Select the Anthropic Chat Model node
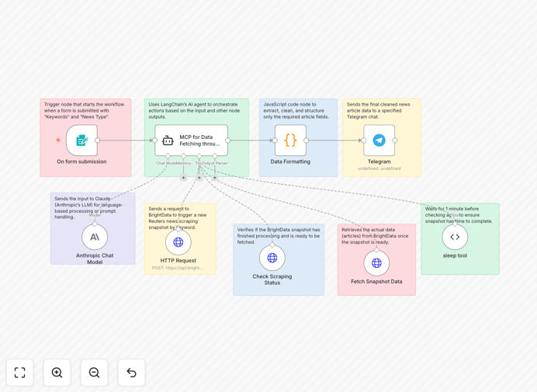Screen dimensions: 537x392 (x=95, y=237)
